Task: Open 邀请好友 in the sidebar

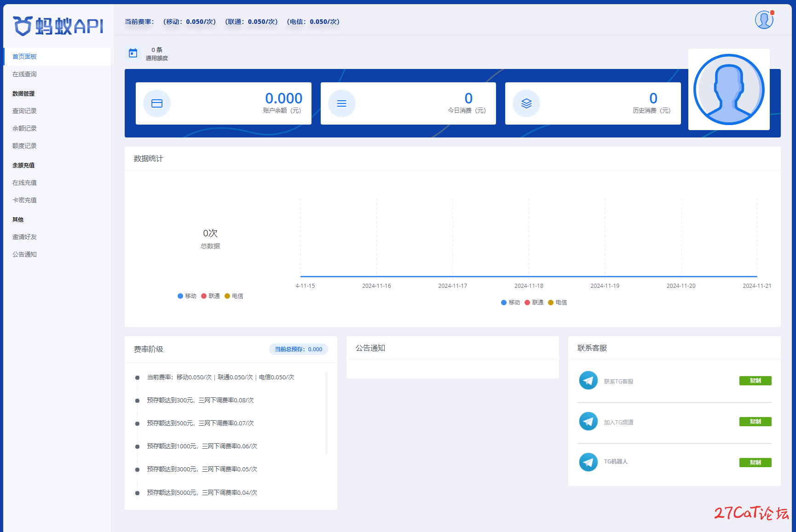Action: 57,237
